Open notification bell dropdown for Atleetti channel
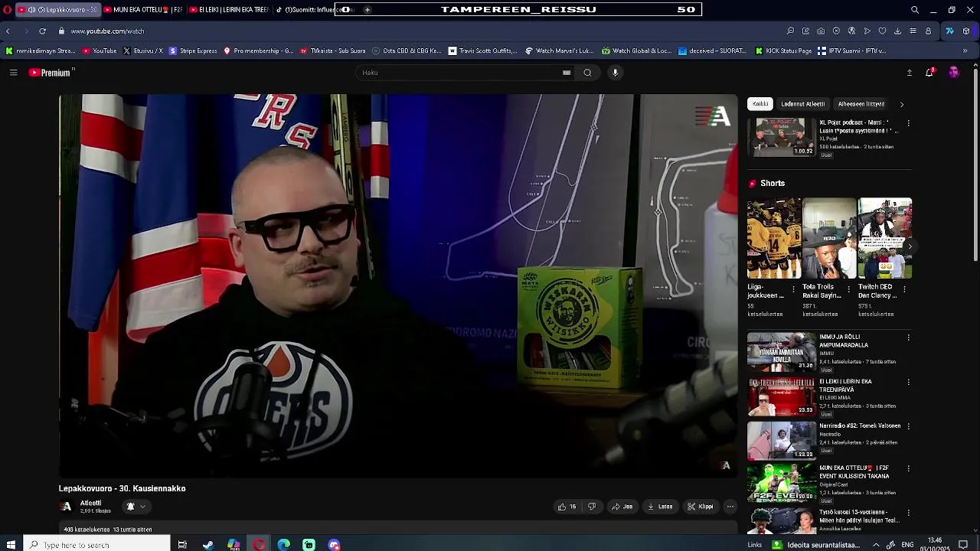The width and height of the screenshot is (980, 551). pyautogui.click(x=136, y=507)
